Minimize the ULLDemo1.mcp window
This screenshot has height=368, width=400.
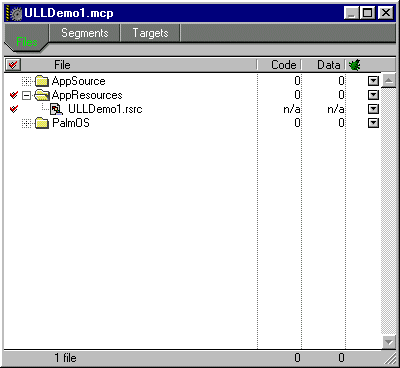(352, 13)
